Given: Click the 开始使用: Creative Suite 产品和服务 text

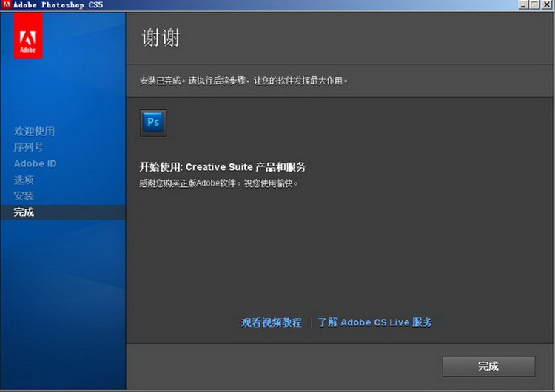Looking at the screenshot, I should [222, 167].
